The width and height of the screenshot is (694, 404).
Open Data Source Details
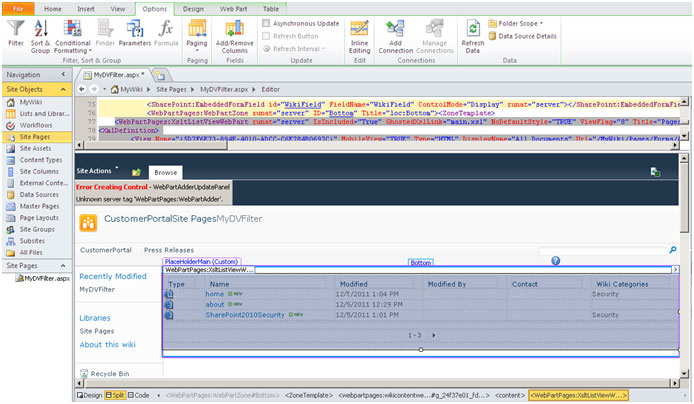pyautogui.click(x=523, y=36)
